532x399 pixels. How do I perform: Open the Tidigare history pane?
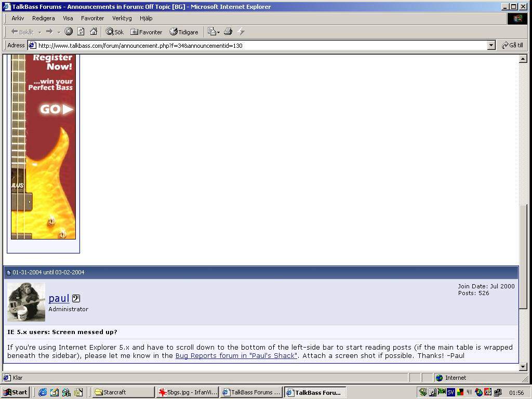click(184, 32)
